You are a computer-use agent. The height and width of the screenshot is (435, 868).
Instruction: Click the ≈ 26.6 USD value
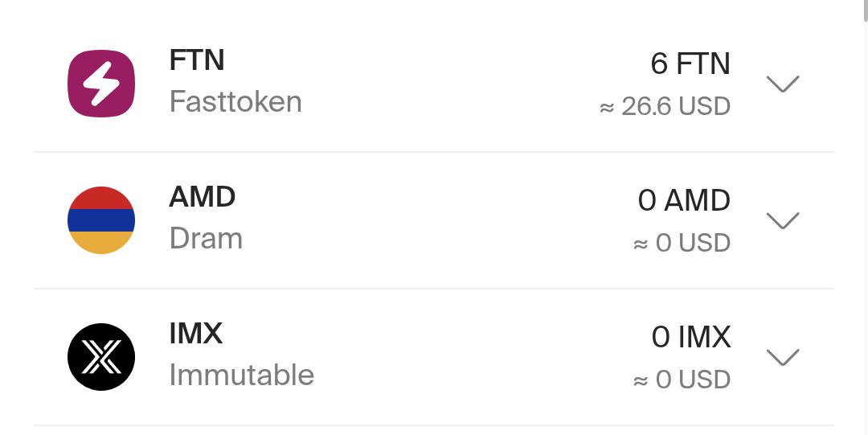(x=665, y=106)
